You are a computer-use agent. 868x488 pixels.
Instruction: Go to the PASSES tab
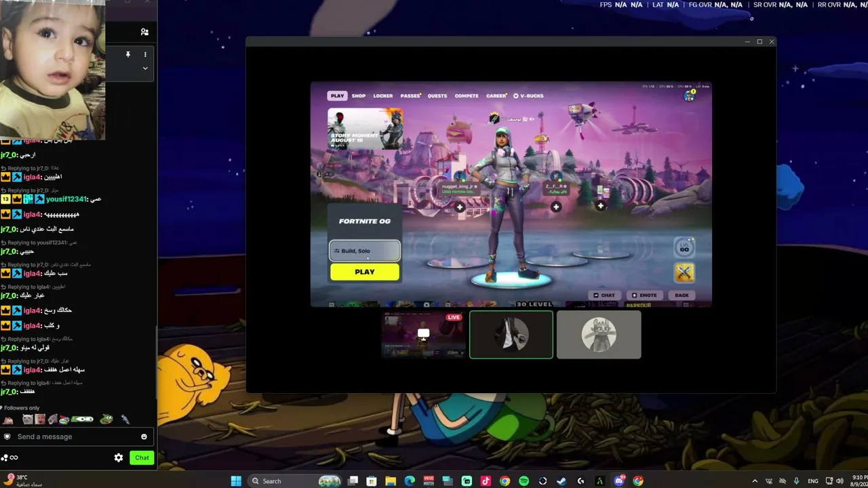pyautogui.click(x=410, y=96)
